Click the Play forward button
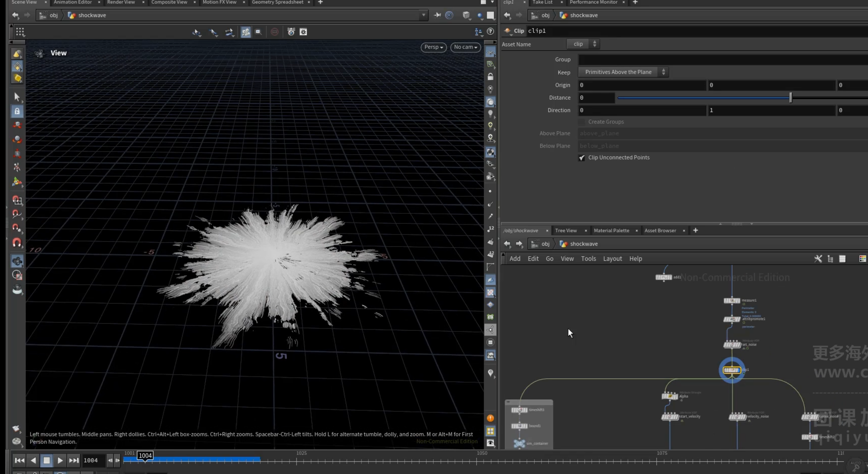Viewport: 868px width, 474px height. (x=60, y=460)
